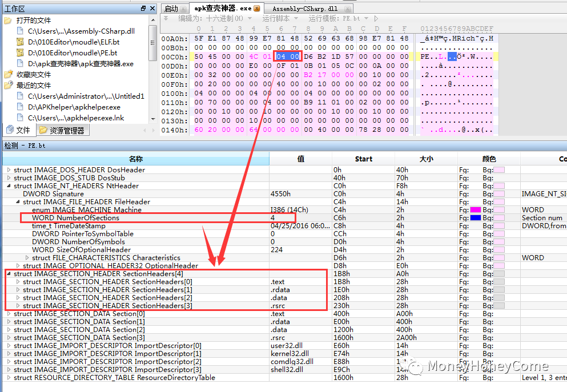Expand struct IMAGE_DOS_HEADER DosHeader

(x=9, y=170)
